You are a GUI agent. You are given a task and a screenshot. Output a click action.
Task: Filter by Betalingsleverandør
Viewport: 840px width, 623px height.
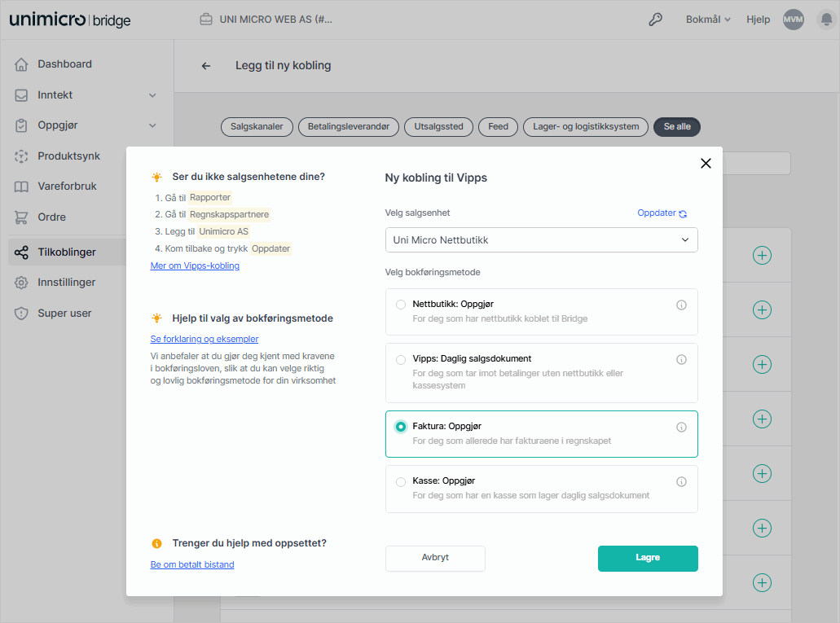(x=348, y=127)
